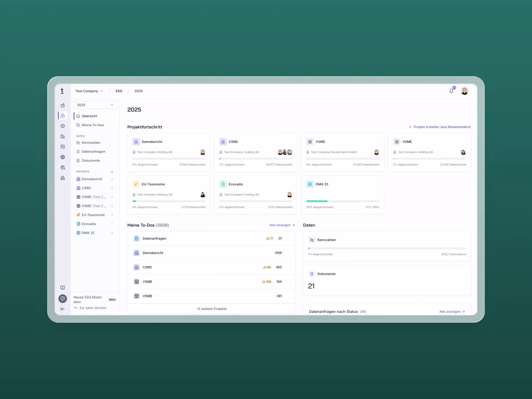The width and height of the screenshot is (532, 399).
Task: Open the notifications bell
Action: [451, 91]
